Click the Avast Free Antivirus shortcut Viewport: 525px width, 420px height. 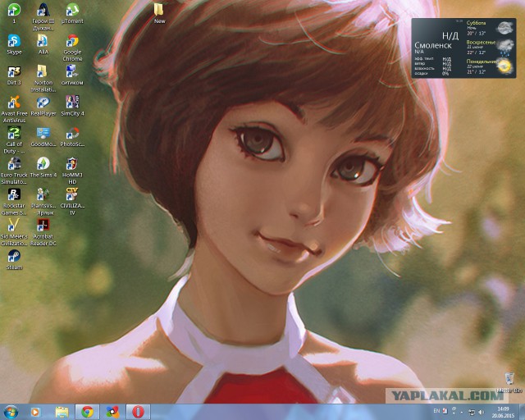coord(14,109)
